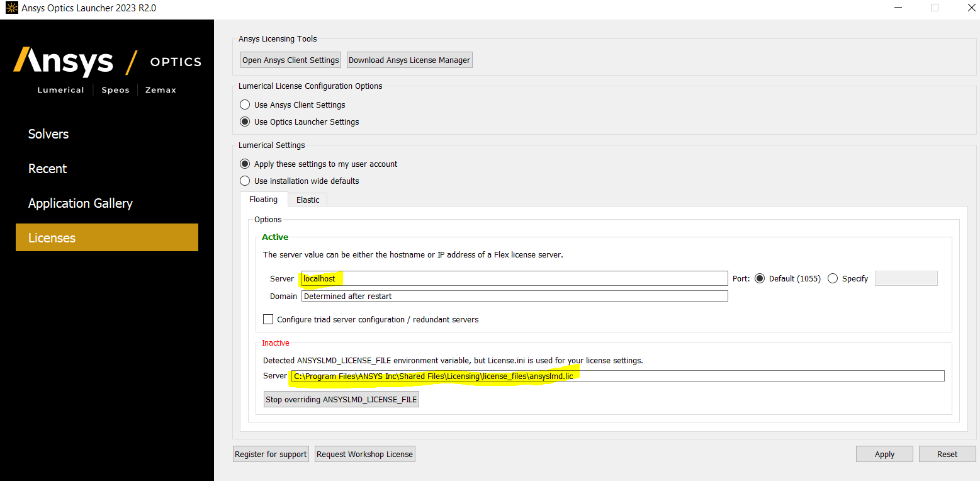Click the Flex license server hint text
Screen dimensions: 980x481
[413, 255]
